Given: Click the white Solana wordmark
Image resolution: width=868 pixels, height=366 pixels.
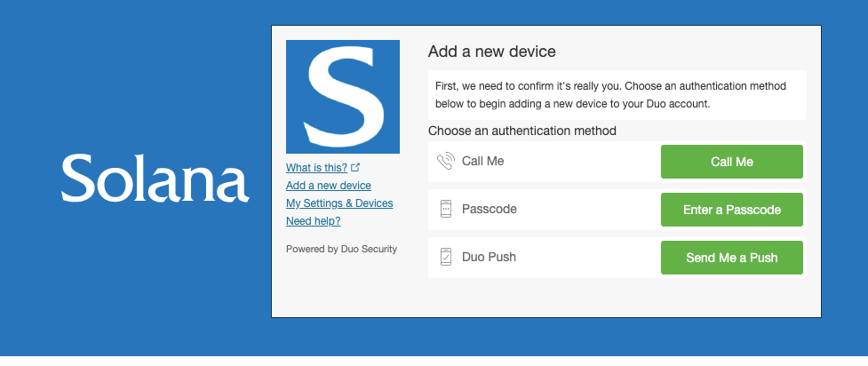Looking at the screenshot, I should coord(155,177).
